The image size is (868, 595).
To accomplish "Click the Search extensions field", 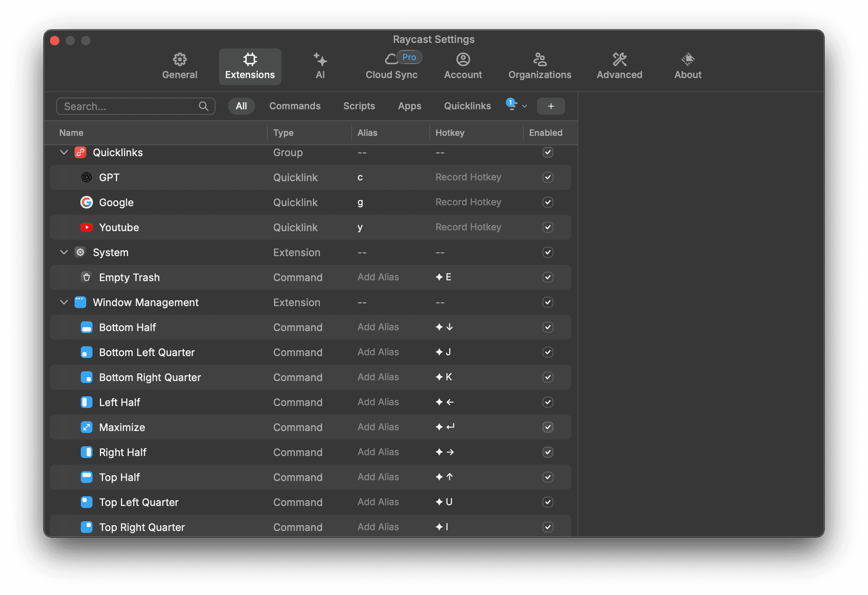I will click(135, 106).
